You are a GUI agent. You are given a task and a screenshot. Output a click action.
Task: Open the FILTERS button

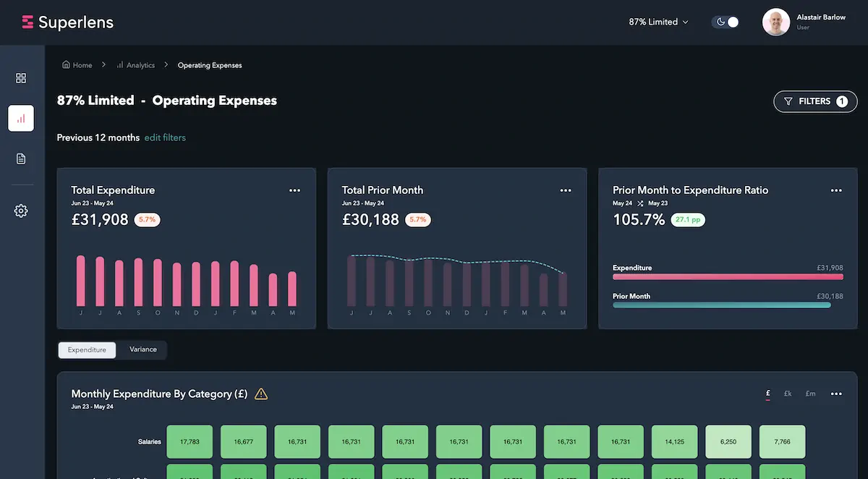pyautogui.click(x=815, y=101)
